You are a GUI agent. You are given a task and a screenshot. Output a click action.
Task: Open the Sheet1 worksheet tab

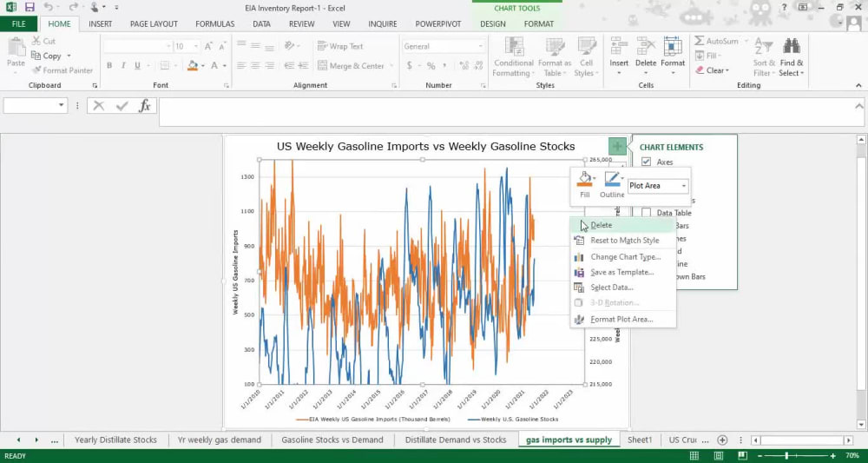(x=640, y=440)
